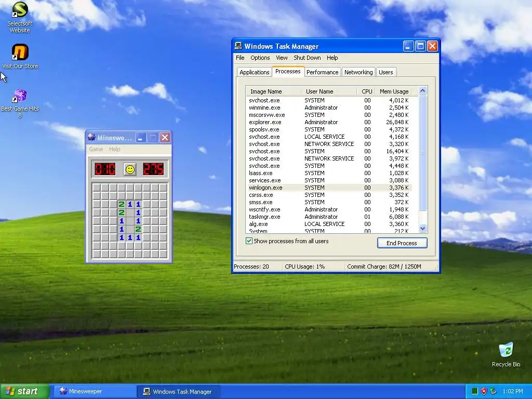Sort processes by Image Name column
This screenshot has width=532, height=399.
coord(273,91)
